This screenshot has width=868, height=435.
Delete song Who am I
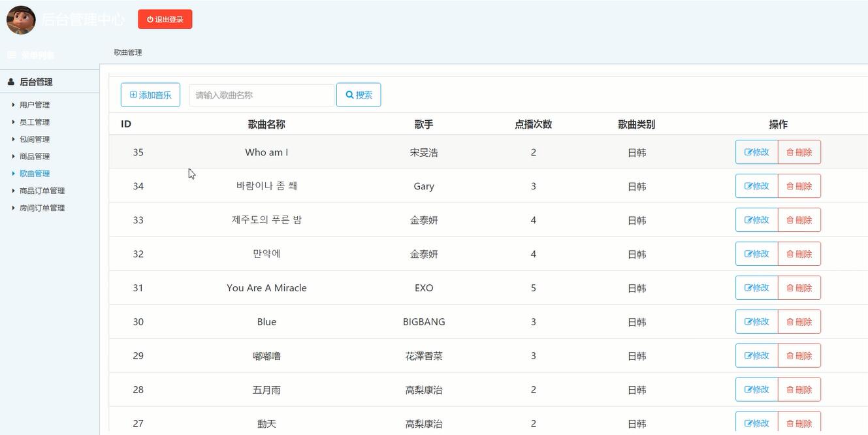coord(799,152)
